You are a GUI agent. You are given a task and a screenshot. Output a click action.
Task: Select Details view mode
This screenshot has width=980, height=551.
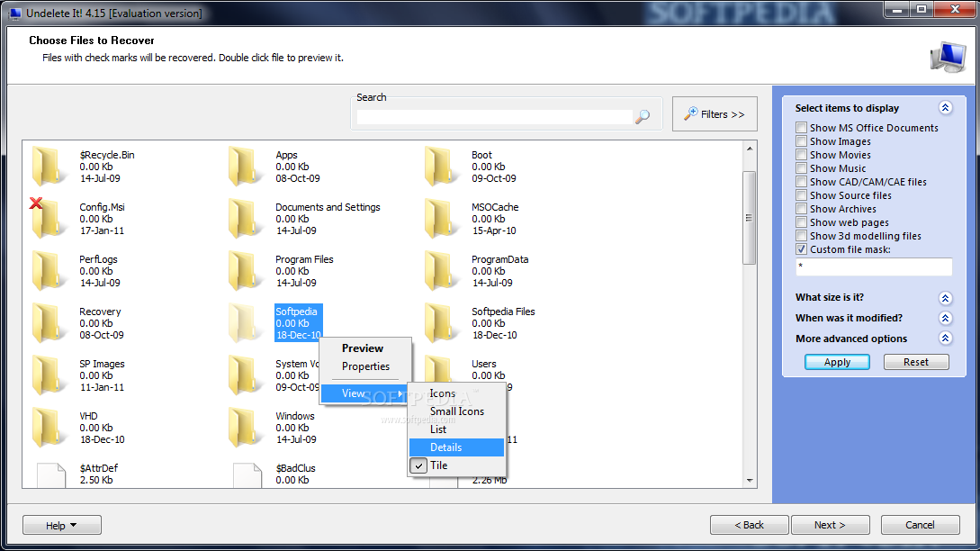(456, 447)
